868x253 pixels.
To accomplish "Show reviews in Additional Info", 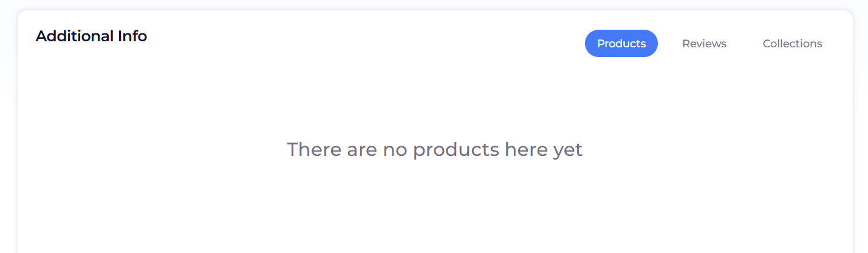I will [704, 44].
